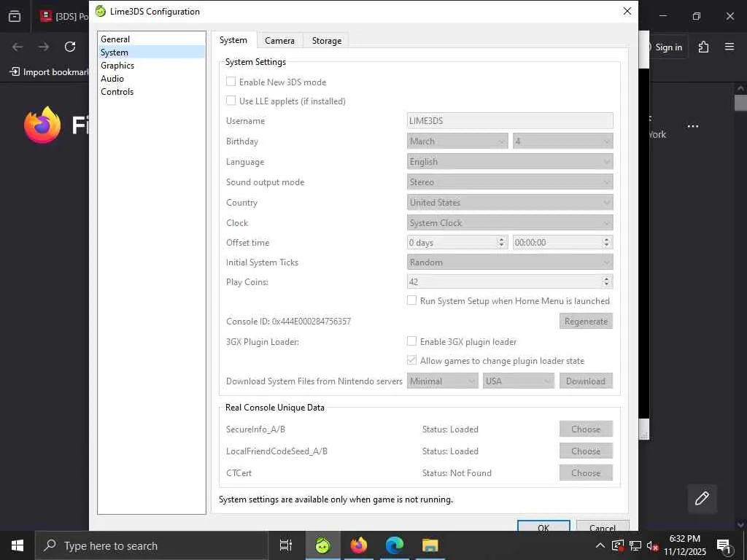Click the taskbar clock and date
The image size is (747, 560).
tap(684, 545)
